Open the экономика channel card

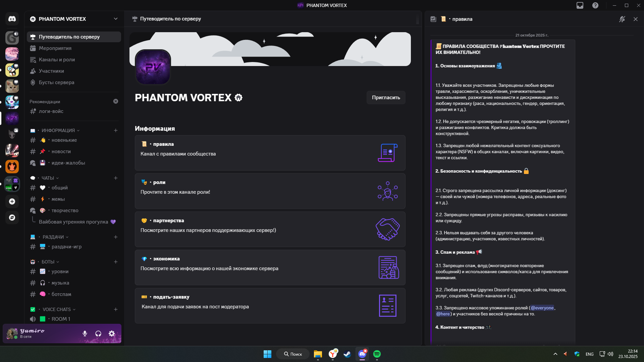[x=270, y=267]
